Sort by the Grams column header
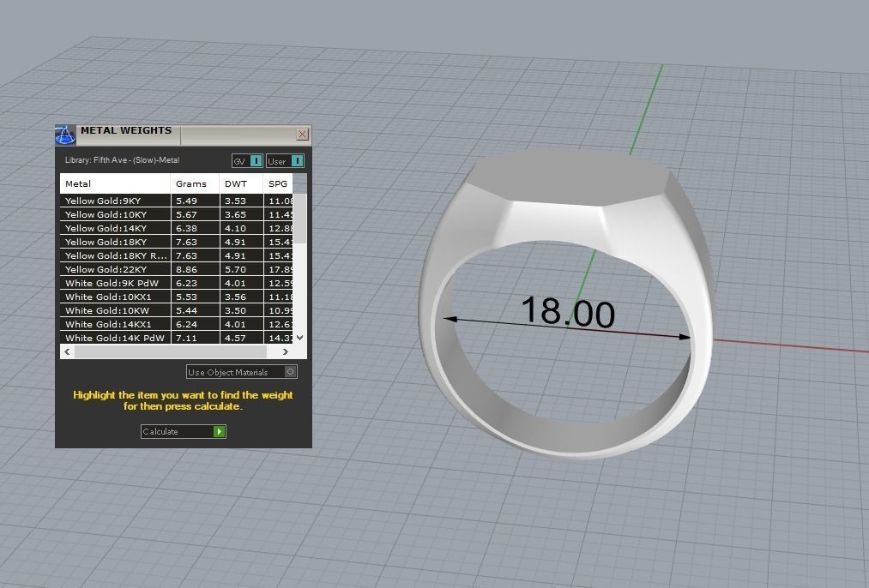The height and width of the screenshot is (588, 869). (195, 183)
